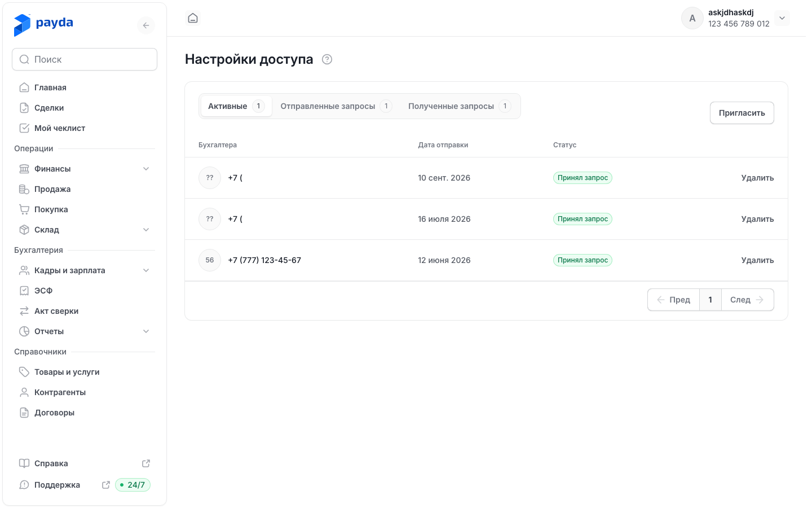This screenshot has height=508, width=812.
Task: Click the Сделки document icon
Action: (24, 108)
